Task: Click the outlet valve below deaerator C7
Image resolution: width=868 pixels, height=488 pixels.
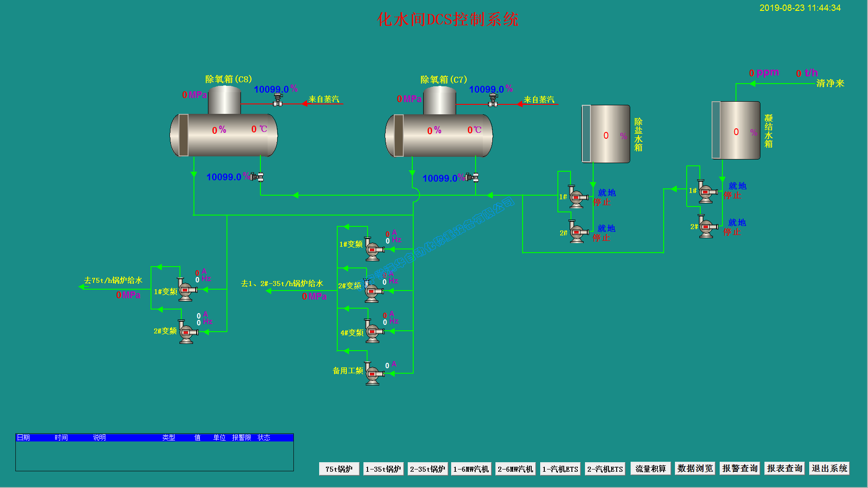Action: [472, 177]
